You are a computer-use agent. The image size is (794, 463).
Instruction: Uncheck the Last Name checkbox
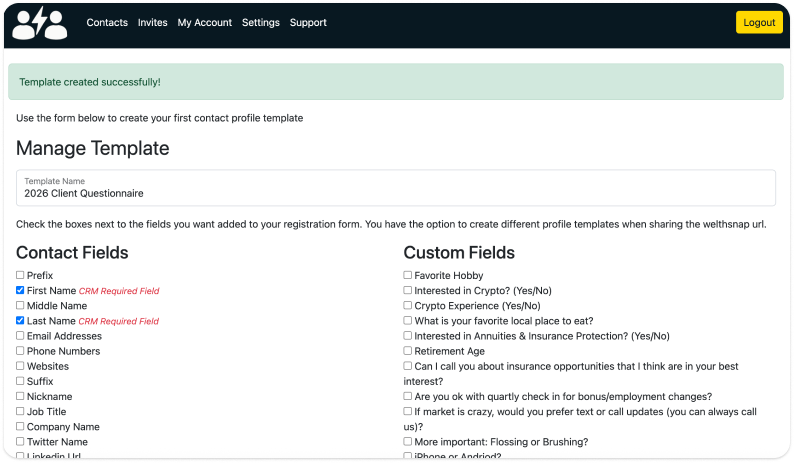click(x=21, y=321)
